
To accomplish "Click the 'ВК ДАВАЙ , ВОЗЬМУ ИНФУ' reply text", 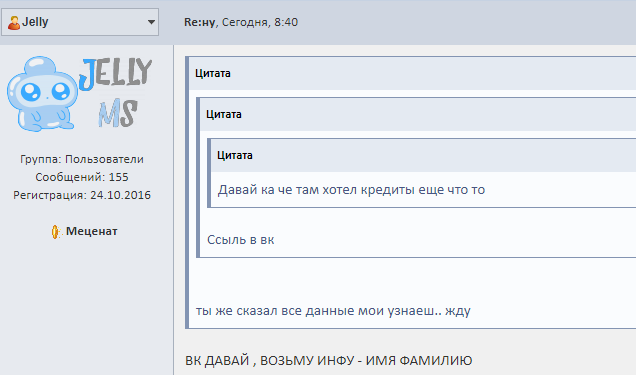I will click(329, 360).
